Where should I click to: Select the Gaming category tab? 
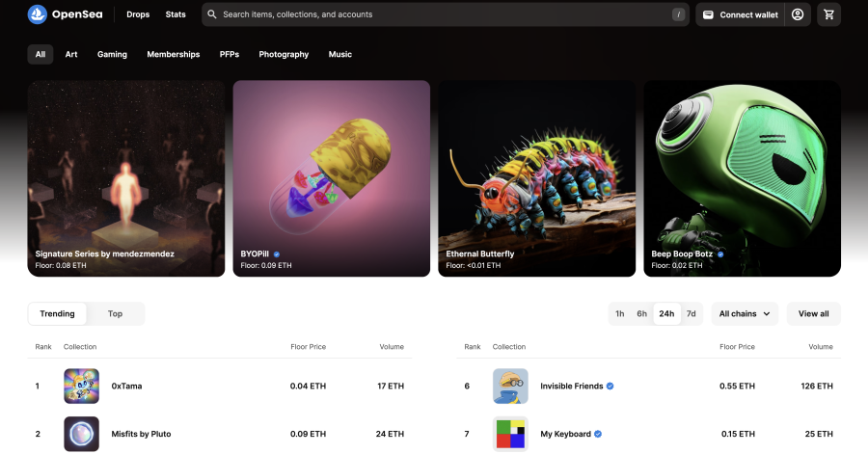click(x=113, y=54)
